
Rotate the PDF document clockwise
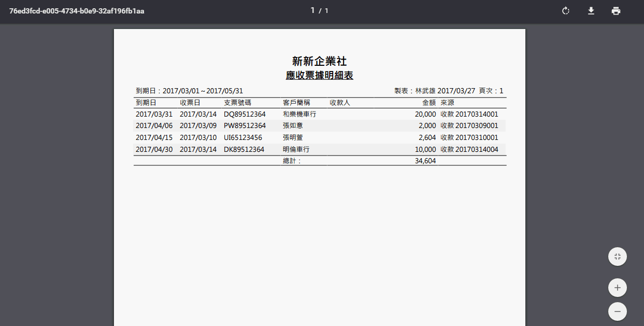point(566,11)
